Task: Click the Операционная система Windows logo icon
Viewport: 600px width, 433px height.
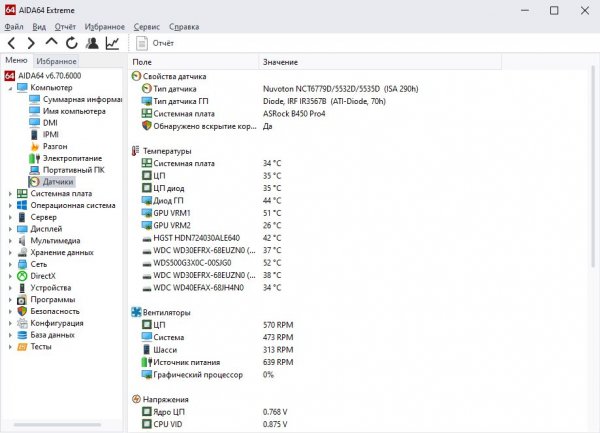Action: tap(22, 205)
